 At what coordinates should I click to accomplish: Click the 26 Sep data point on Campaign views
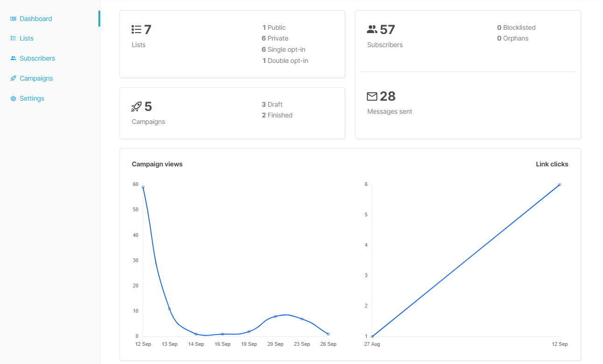coord(328,334)
